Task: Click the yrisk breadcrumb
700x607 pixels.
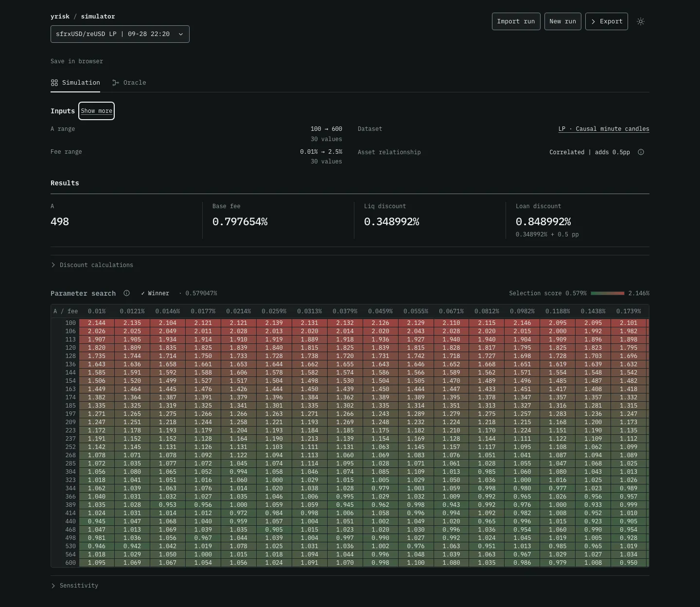Action: click(60, 17)
